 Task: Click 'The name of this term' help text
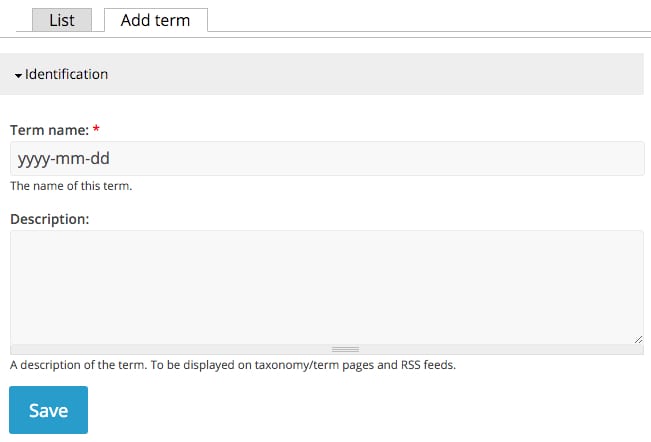(71, 186)
